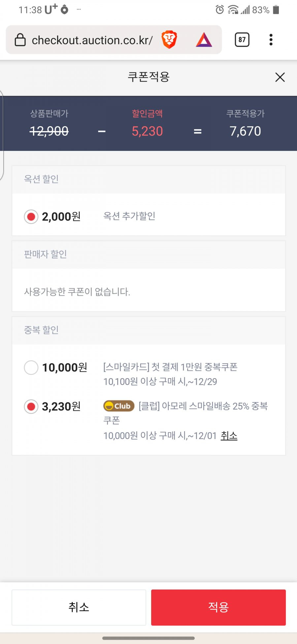Viewport: 297px width, 644px height.
Task: Select the 3,230원 클럽 coupon radio button
Action: (x=31, y=407)
